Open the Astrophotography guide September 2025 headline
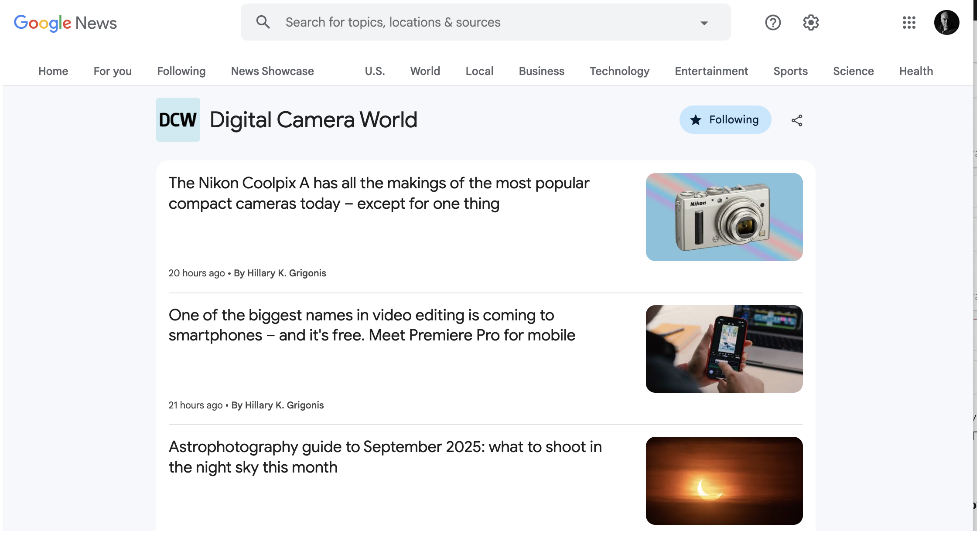This screenshot has width=980, height=551. coord(385,457)
